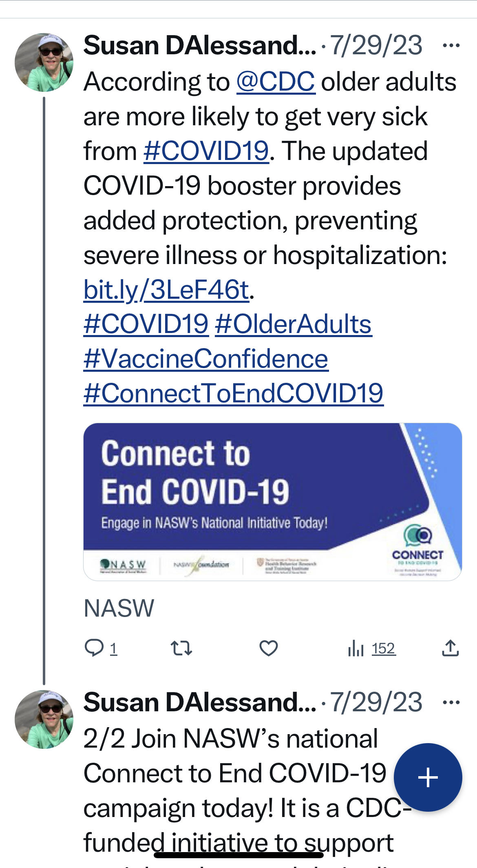Screen dimensions: 477x868
Task: Tap the #OlderAdults hashtag
Action: [293, 324]
